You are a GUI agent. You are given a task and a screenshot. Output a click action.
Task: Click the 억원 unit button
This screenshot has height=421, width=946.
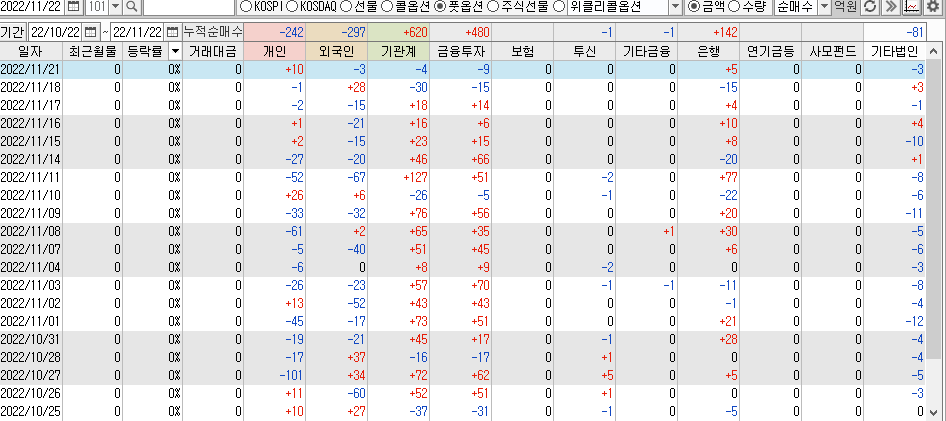click(846, 7)
